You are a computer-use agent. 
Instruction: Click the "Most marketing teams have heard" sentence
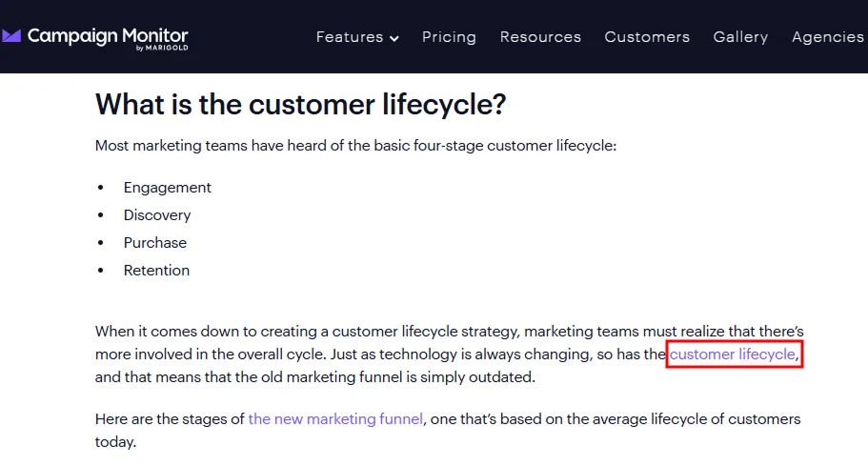click(x=356, y=147)
